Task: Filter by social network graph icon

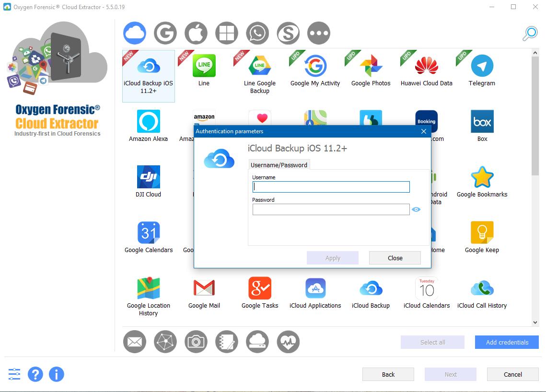Action: 165,342
